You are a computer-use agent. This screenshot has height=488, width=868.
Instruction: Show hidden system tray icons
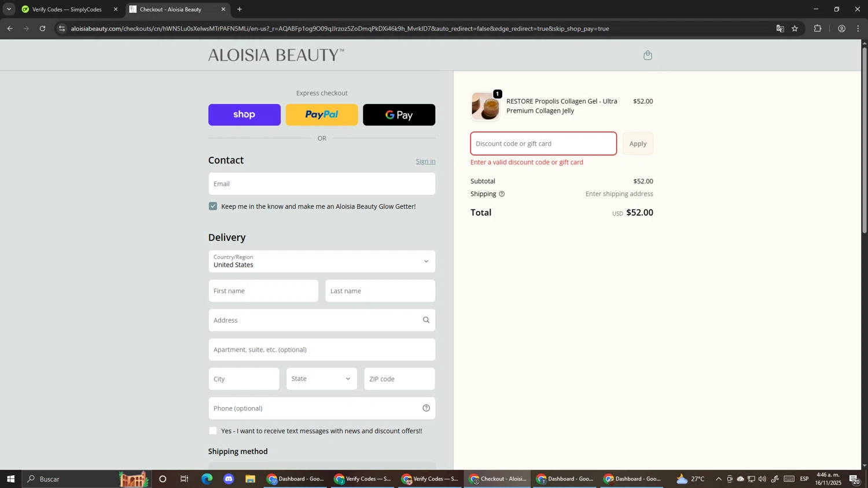pyautogui.click(x=719, y=479)
